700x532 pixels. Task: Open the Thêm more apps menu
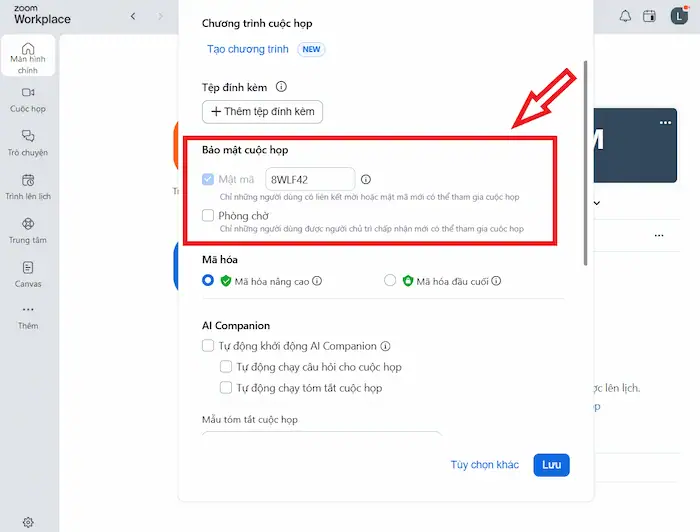pos(28,317)
